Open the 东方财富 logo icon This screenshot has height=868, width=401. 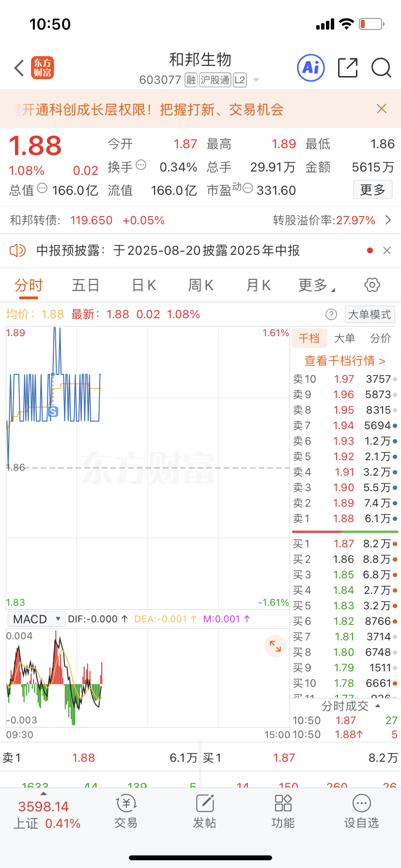click(43, 68)
